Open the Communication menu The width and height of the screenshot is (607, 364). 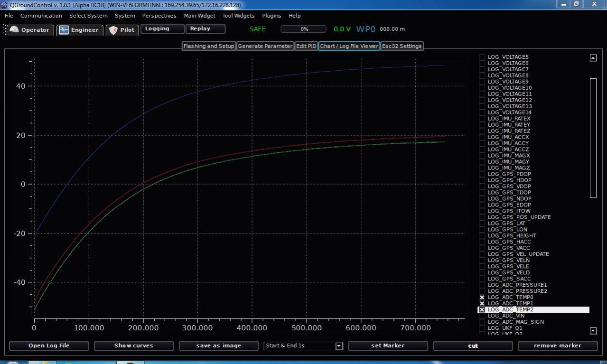coord(41,16)
